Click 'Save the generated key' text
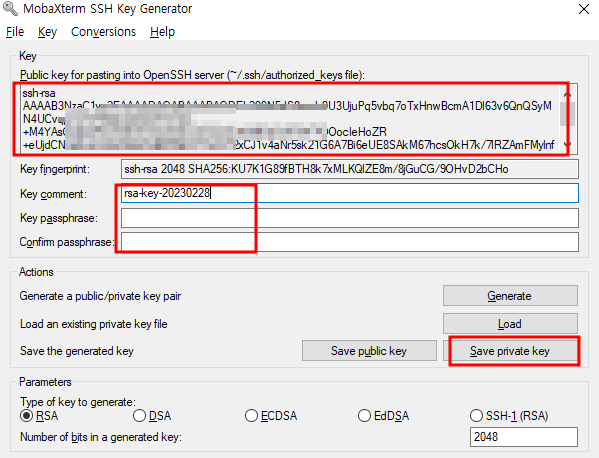 point(77,351)
